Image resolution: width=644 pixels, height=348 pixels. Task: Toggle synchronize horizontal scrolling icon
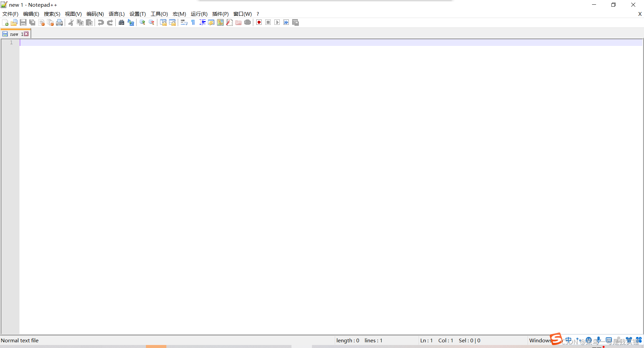coord(172,22)
